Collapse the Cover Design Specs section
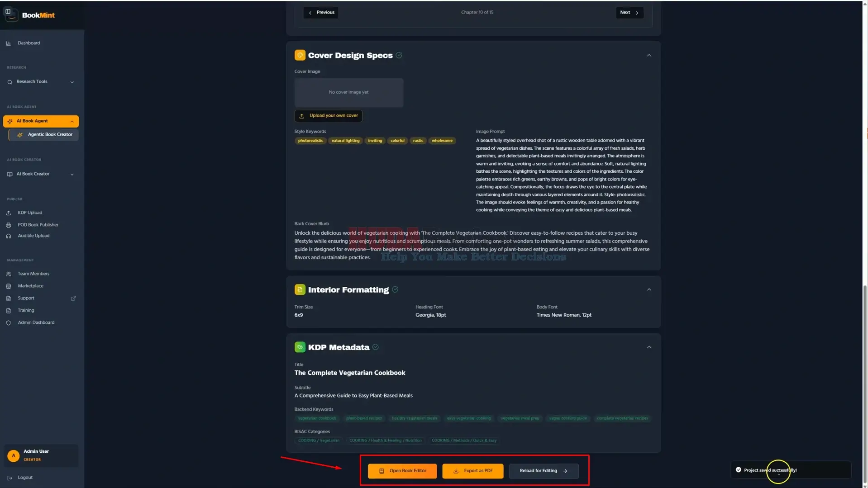The width and height of the screenshot is (868, 488). coord(649,56)
